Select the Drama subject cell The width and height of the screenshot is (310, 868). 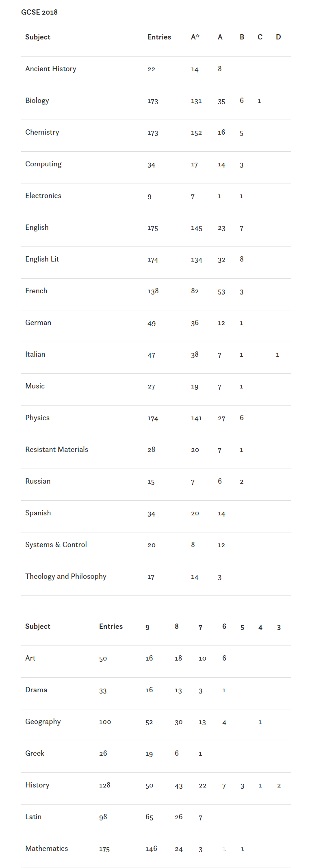click(36, 690)
